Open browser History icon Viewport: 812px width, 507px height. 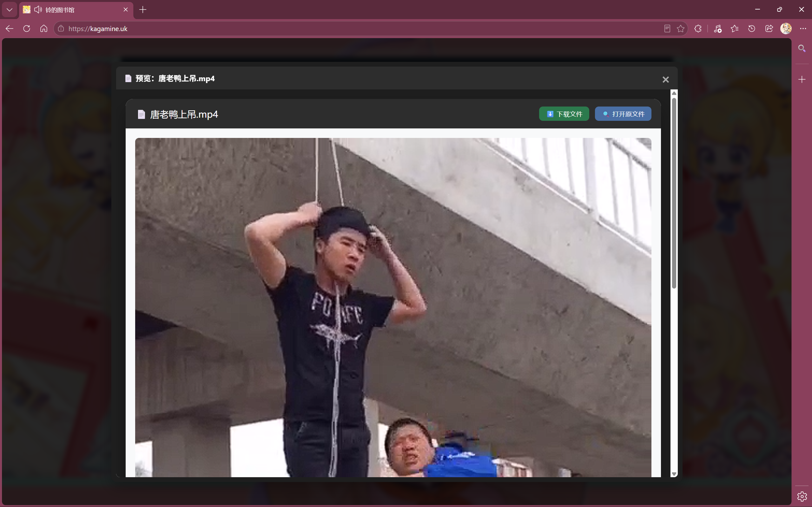coord(752,29)
